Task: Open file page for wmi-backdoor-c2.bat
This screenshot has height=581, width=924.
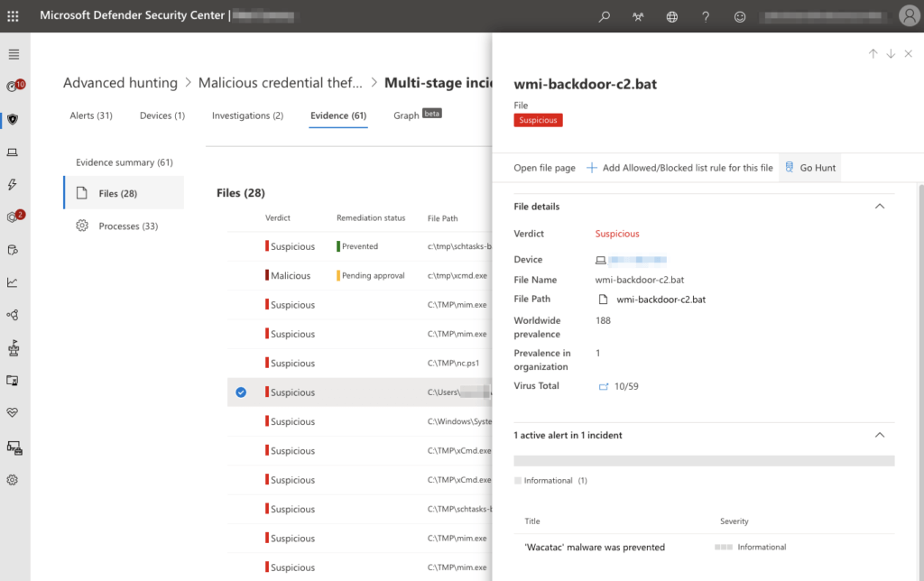Action: click(545, 167)
